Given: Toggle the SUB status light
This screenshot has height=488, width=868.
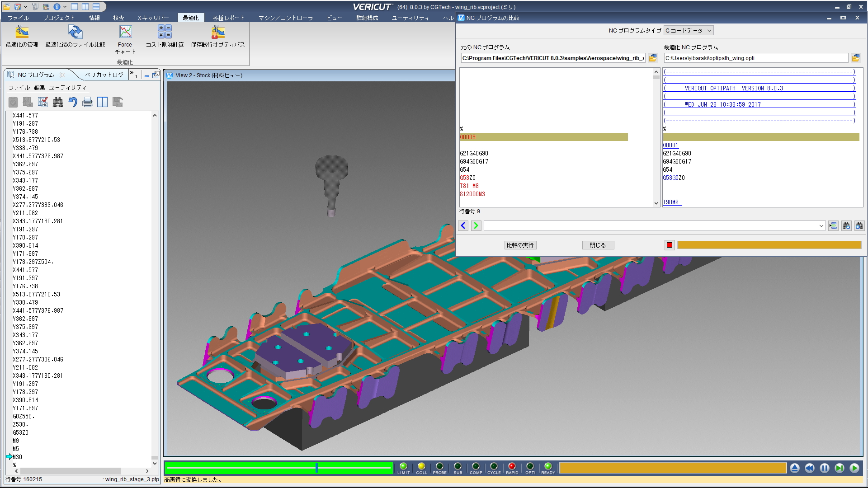Looking at the screenshot, I should (458, 468).
